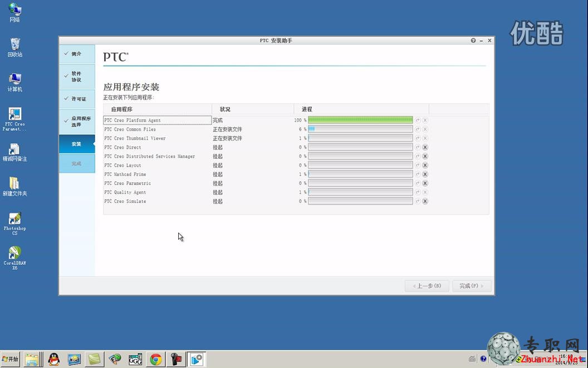
Task: Select the 新建文件夹 desktop folder
Action: tap(14, 187)
